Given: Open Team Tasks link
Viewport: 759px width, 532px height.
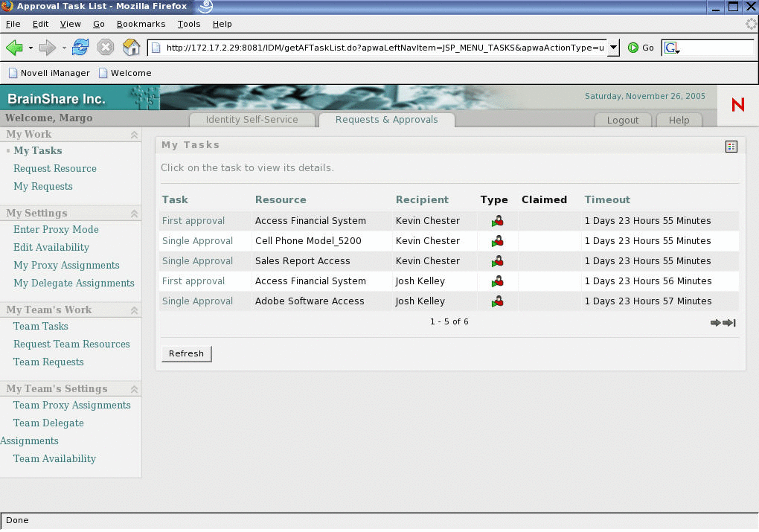Looking at the screenshot, I should [x=41, y=326].
